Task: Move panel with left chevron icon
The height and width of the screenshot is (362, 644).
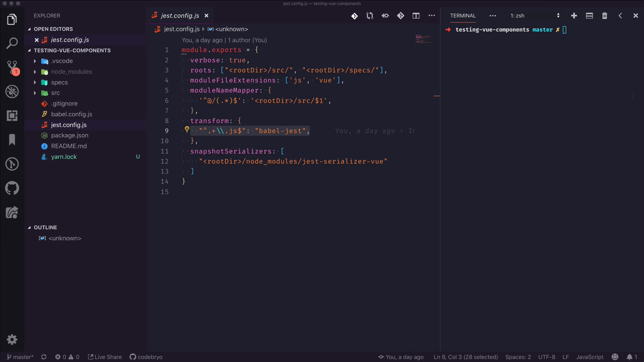Action: (x=620, y=16)
